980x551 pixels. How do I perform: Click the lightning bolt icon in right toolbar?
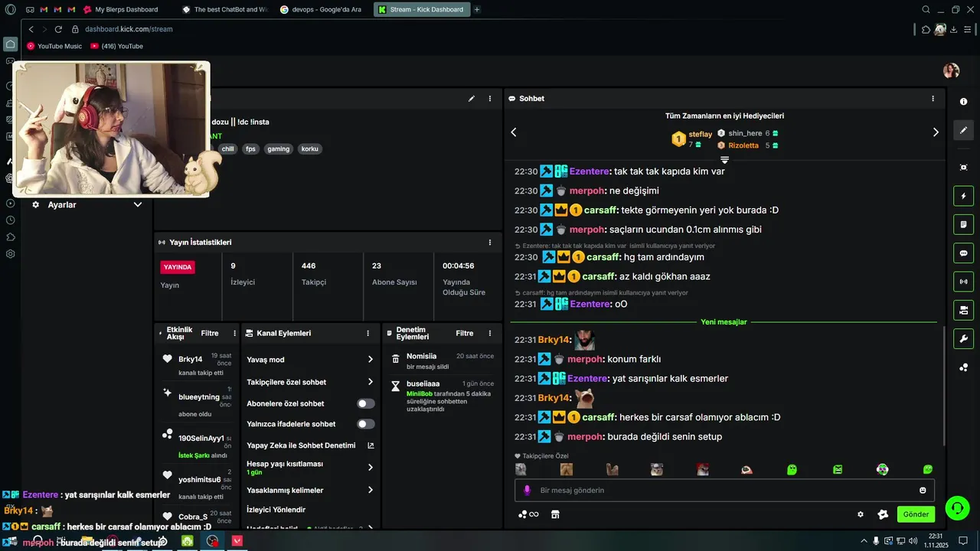point(963,197)
